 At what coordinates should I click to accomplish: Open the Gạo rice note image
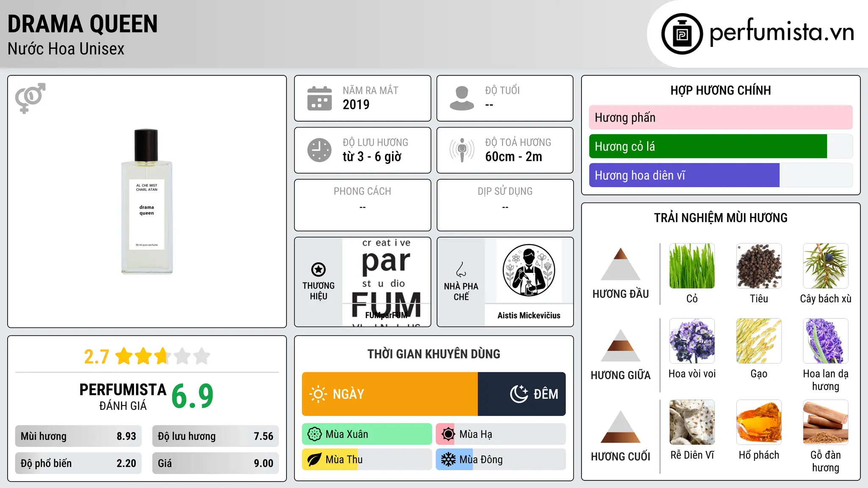(x=759, y=341)
